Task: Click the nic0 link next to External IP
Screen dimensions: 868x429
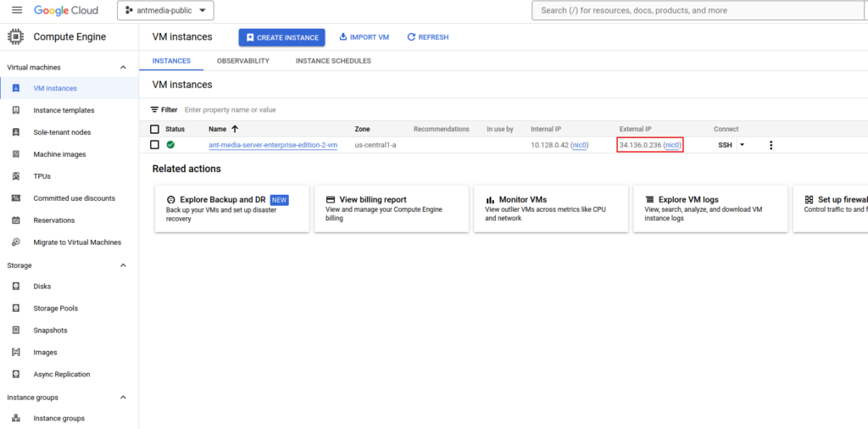Action: click(x=672, y=145)
